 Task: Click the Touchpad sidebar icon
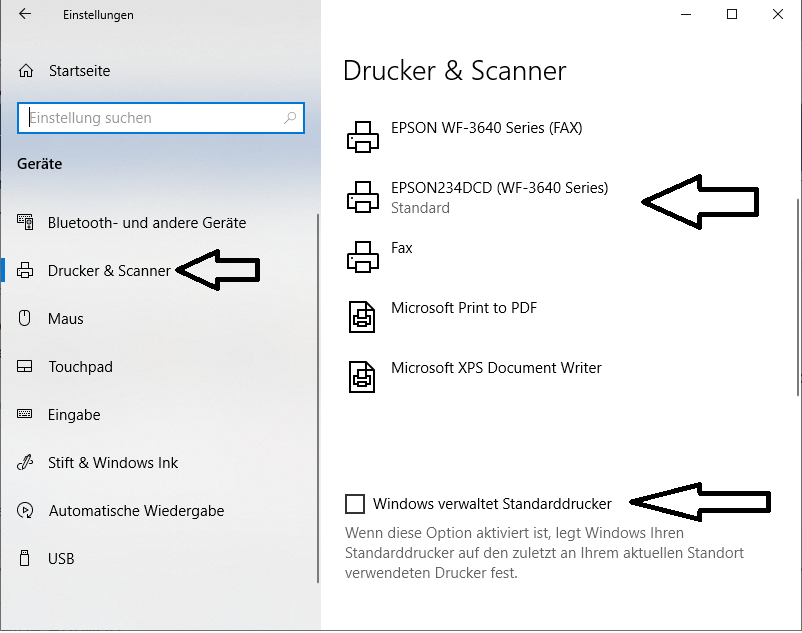25,367
